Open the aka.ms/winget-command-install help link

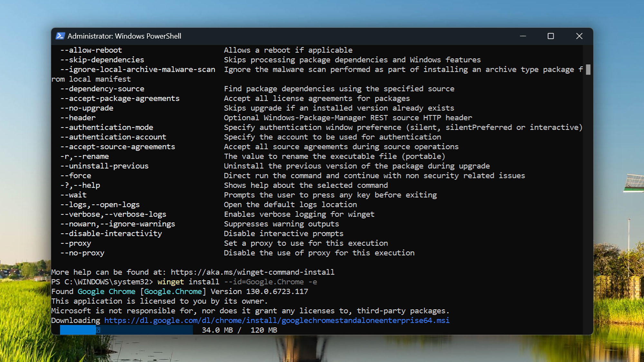click(x=252, y=272)
